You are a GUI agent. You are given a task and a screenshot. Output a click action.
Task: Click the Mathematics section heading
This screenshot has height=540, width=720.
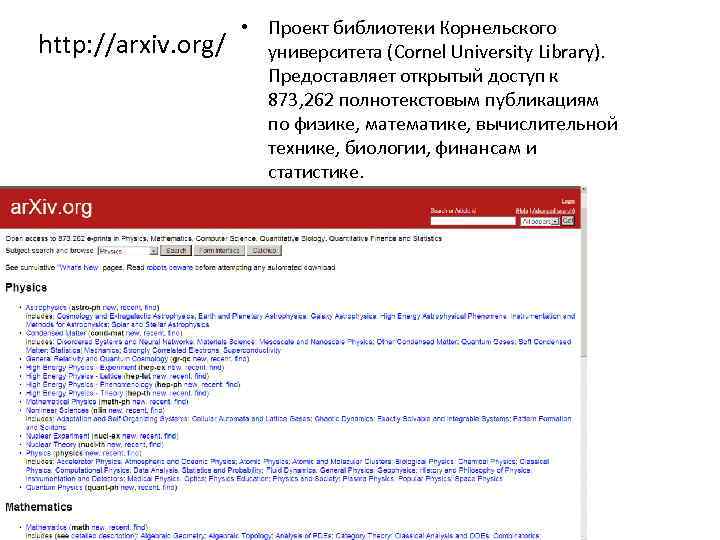[39, 507]
